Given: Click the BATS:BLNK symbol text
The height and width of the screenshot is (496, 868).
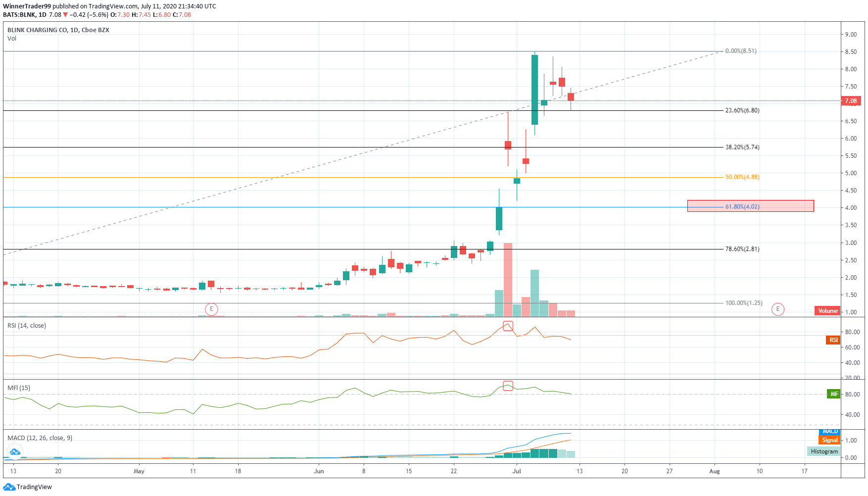Looking at the screenshot, I should [x=19, y=15].
